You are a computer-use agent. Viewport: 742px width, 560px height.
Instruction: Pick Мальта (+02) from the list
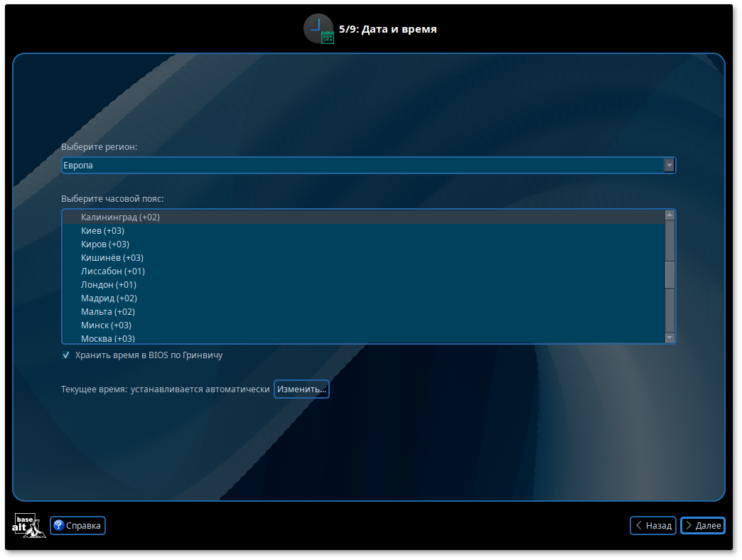coord(107,312)
